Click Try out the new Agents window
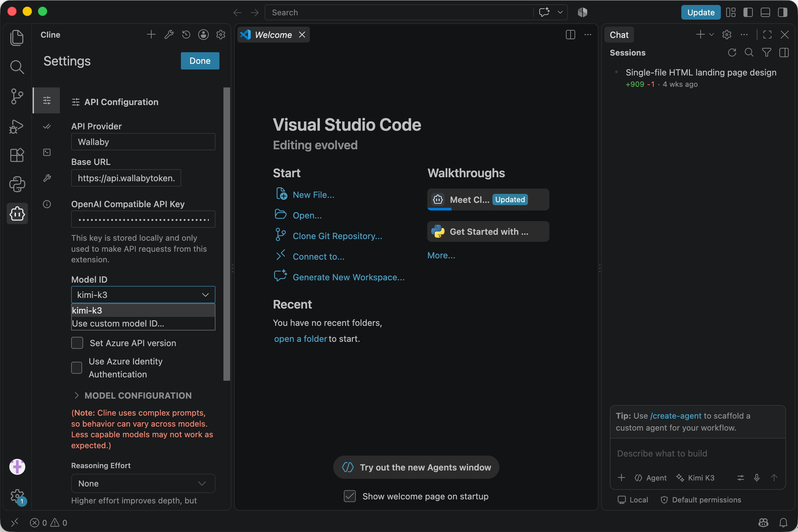This screenshot has width=798, height=532. 416,467
